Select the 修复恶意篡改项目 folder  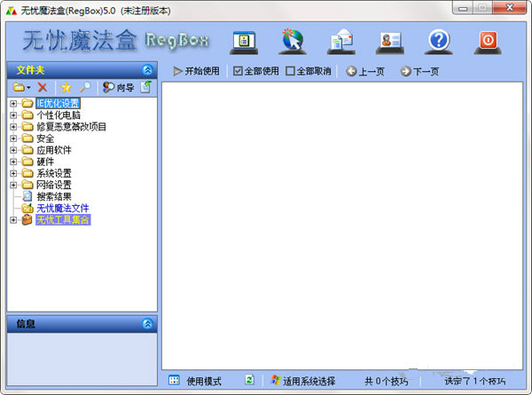[71, 127]
